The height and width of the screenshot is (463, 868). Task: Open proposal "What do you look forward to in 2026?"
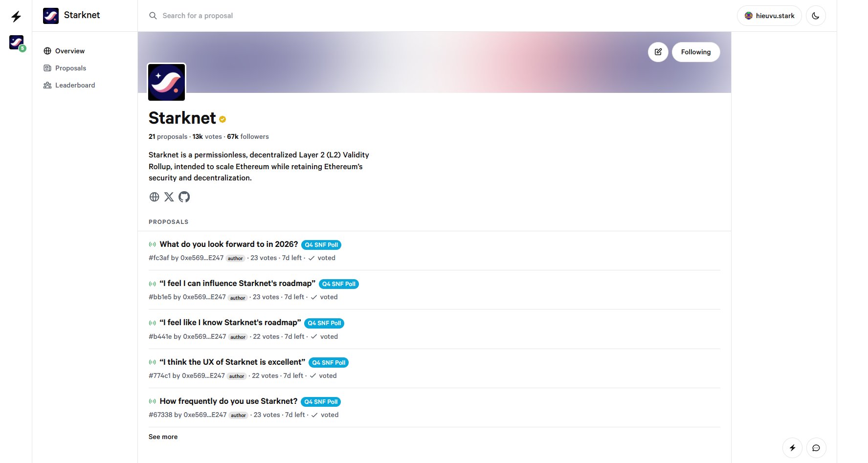[x=229, y=244]
